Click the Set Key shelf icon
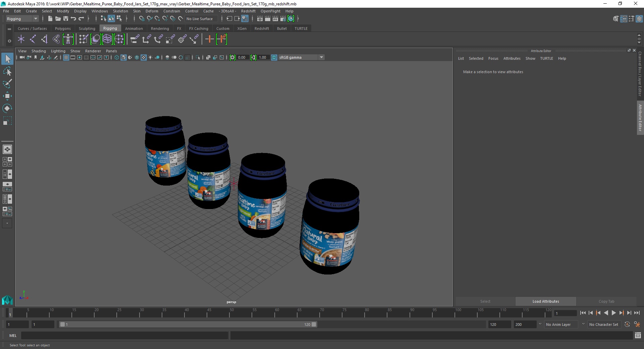The width and height of the screenshot is (644, 349). click(x=209, y=39)
